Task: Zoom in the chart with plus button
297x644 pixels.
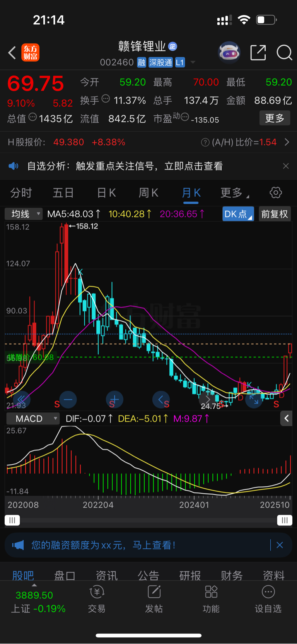Action: pyautogui.click(x=114, y=399)
